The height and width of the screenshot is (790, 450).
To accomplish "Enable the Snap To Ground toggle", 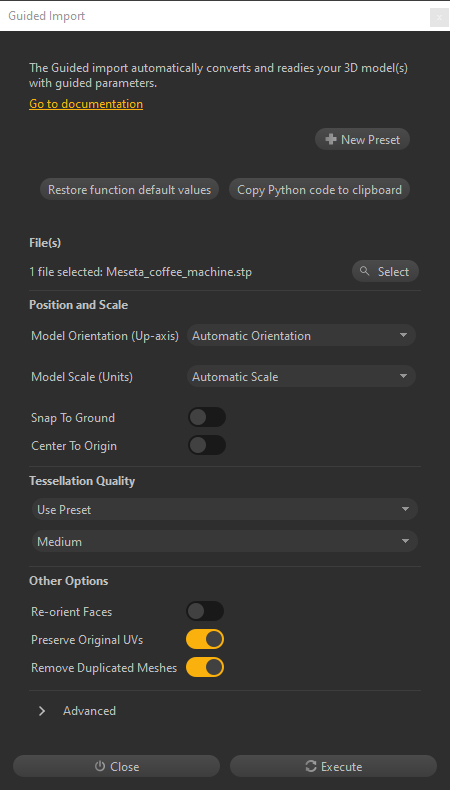I will coord(207,417).
